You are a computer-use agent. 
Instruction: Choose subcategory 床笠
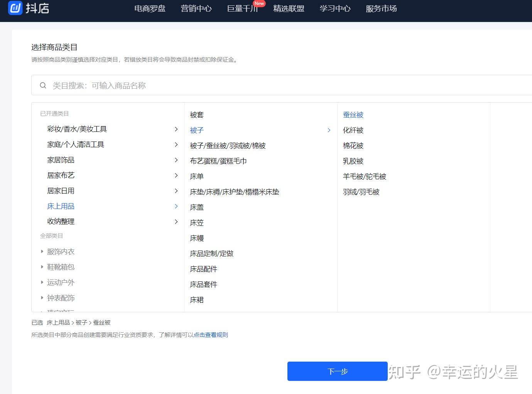pyautogui.click(x=197, y=223)
